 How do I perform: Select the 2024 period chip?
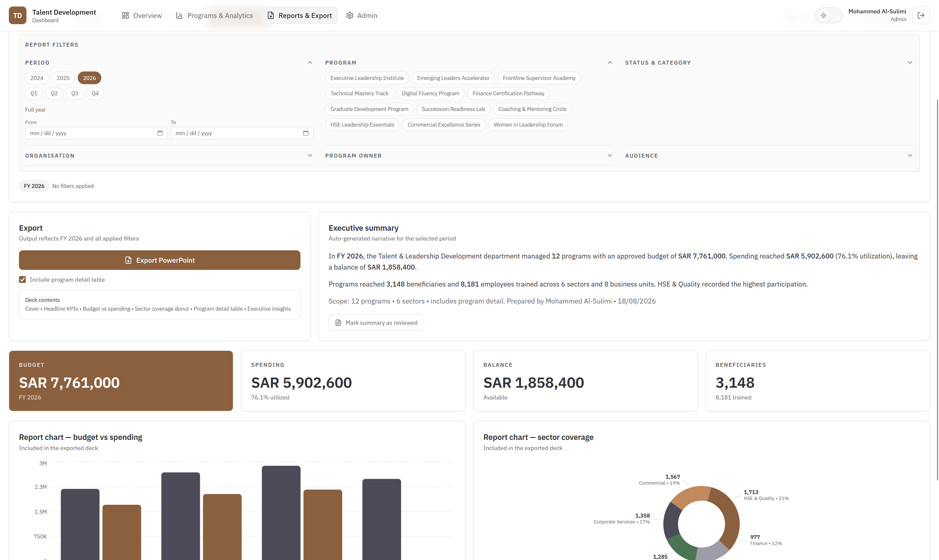tap(37, 78)
